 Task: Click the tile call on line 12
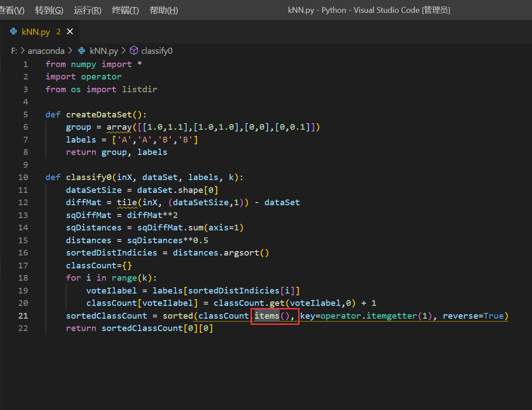[x=127, y=203]
